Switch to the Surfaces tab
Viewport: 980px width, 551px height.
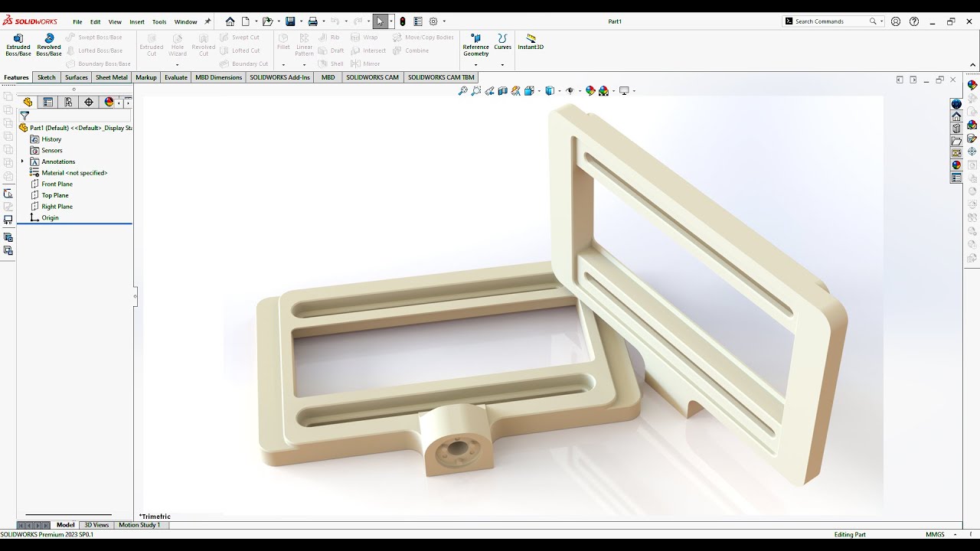[x=77, y=77]
